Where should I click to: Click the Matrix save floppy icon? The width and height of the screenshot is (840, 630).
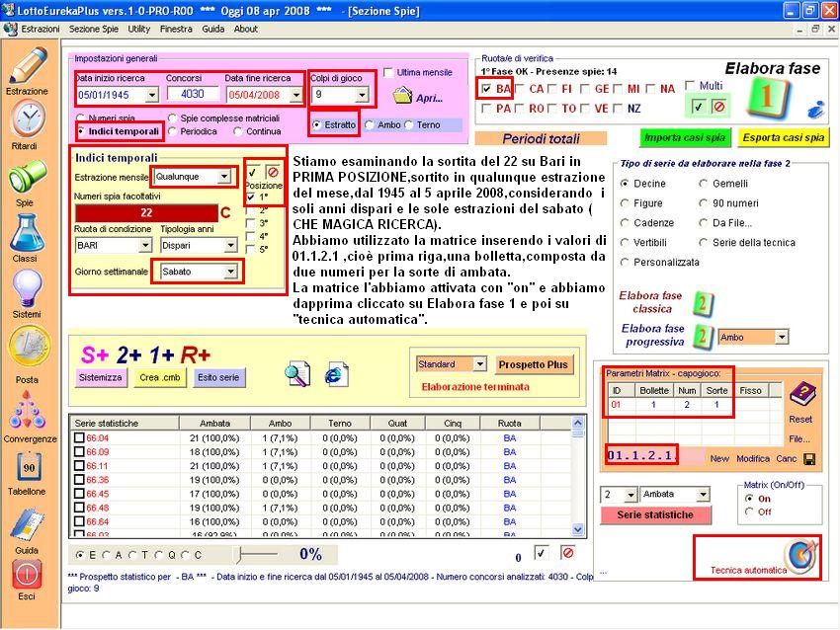(x=810, y=459)
